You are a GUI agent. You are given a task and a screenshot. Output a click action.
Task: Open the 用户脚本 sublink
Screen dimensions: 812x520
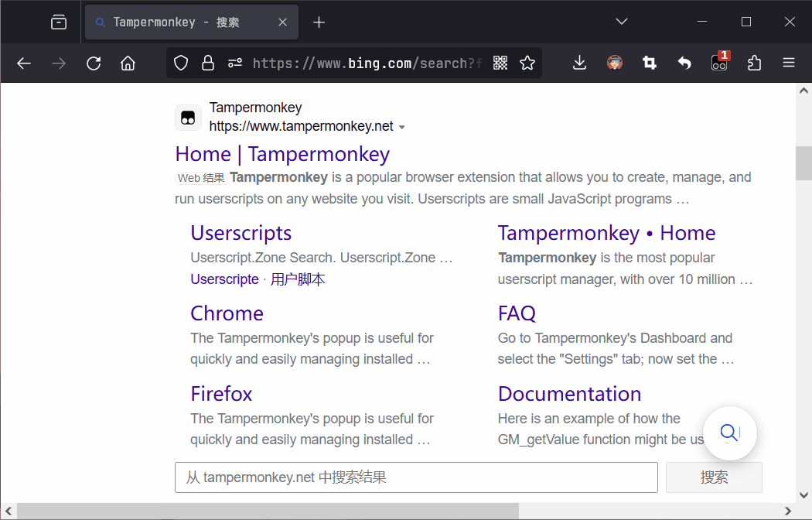(298, 279)
